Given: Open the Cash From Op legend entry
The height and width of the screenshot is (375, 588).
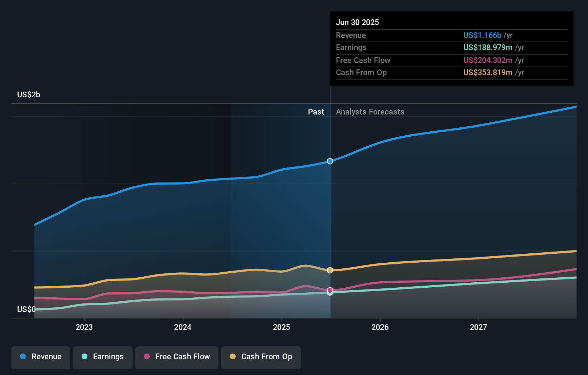Looking at the screenshot, I should pos(261,357).
